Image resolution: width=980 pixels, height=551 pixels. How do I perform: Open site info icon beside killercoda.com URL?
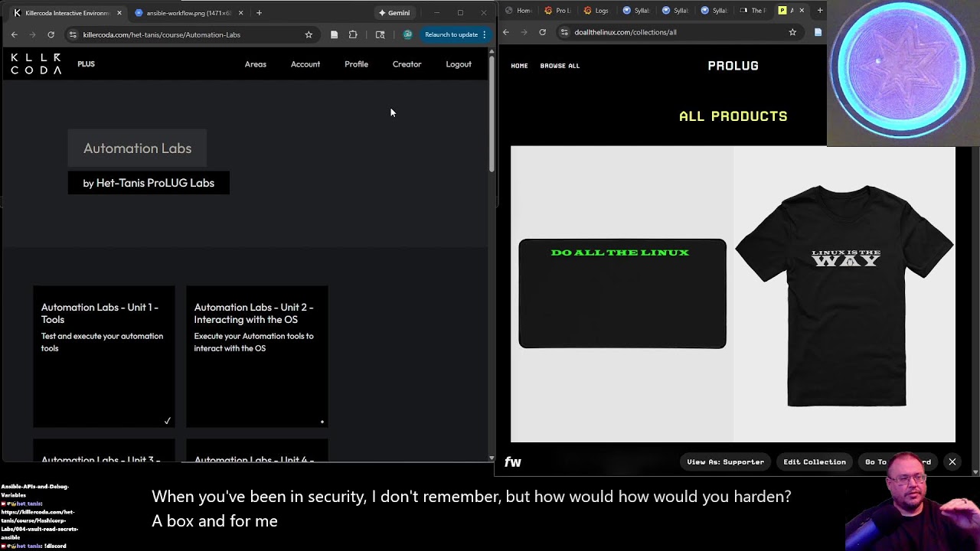(x=73, y=34)
